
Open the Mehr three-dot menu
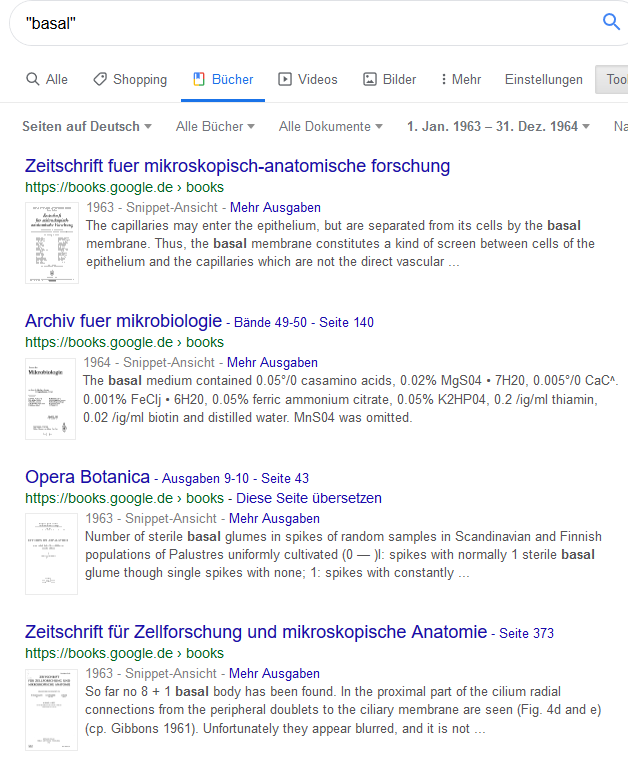click(x=460, y=79)
